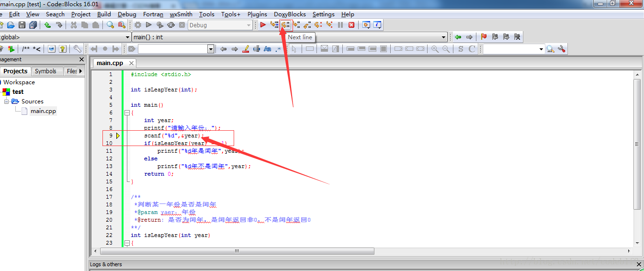644x271 pixels.
Task: Toggle selected text only search option
Action: pos(257,49)
